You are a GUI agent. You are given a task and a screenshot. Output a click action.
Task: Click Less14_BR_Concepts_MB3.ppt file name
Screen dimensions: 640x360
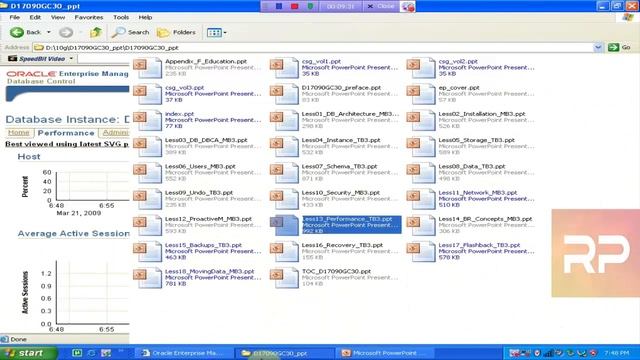pyautogui.click(x=485, y=219)
